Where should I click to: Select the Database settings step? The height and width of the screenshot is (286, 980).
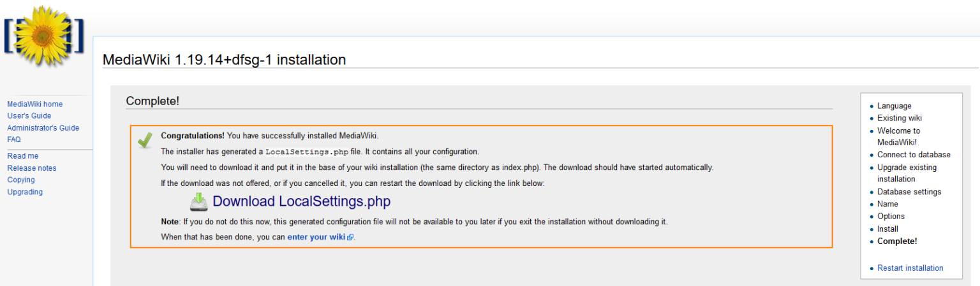click(909, 192)
